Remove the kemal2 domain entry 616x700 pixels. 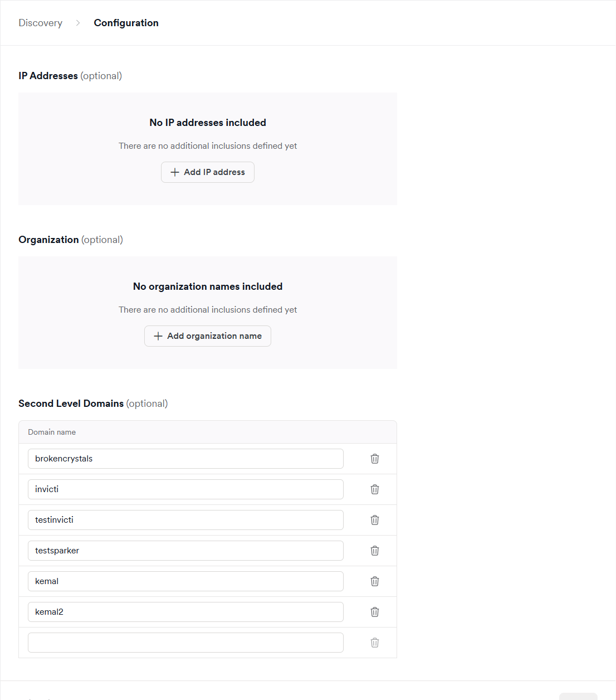click(375, 612)
